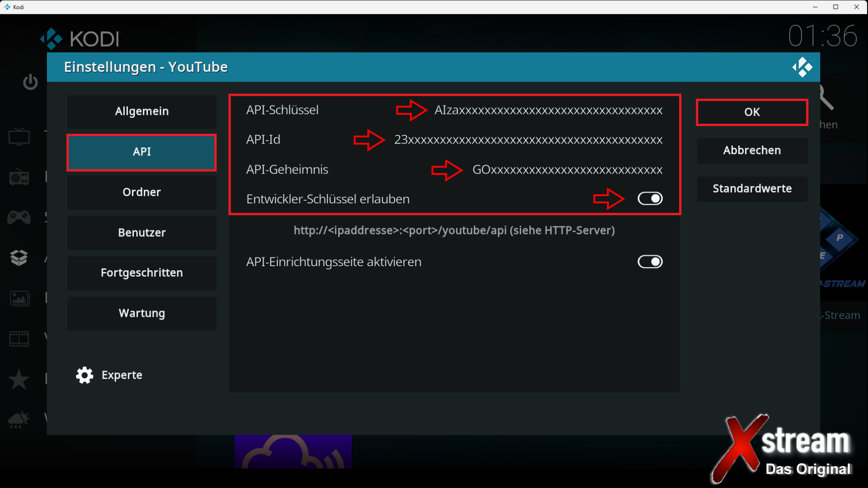Toggle API-Einrichtungsseite aktivieren switch
The width and height of the screenshot is (868, 488).
[x=650, y=262]
